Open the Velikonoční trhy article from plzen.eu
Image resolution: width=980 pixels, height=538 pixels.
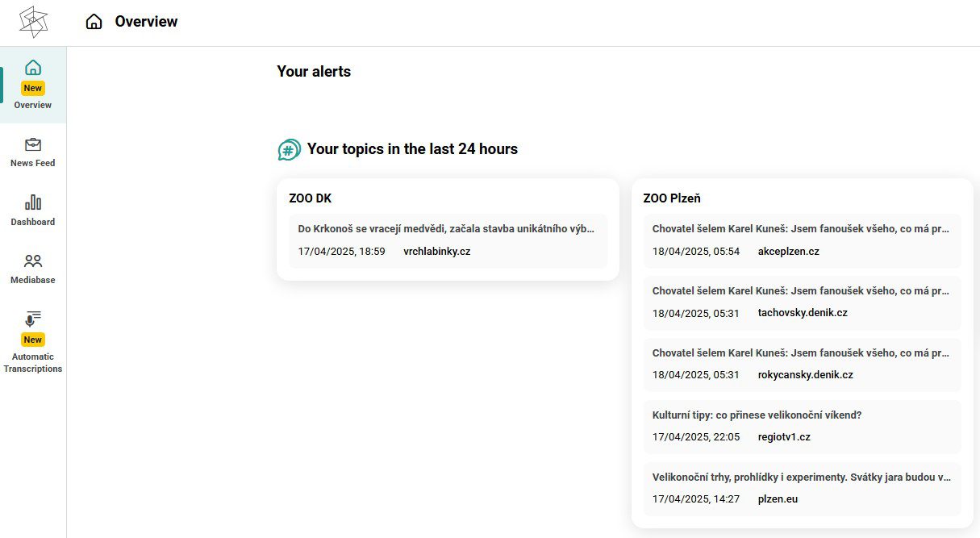[x=801, y=477]
